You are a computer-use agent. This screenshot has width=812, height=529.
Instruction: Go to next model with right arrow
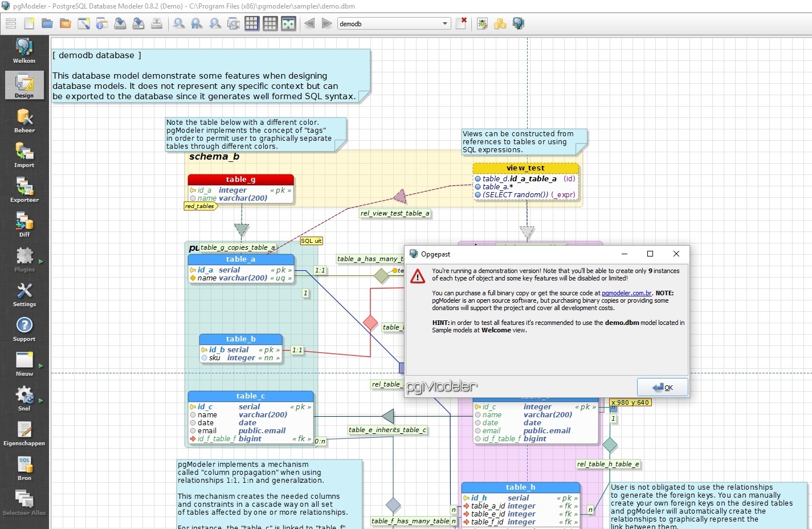click(327, 23)
